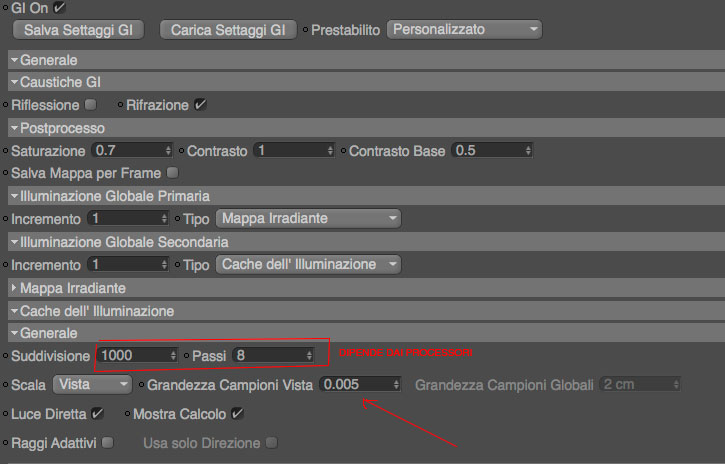Click the Salva Settaggi GI button
This screenshot has width=725, height=464.
pos(78,30)
